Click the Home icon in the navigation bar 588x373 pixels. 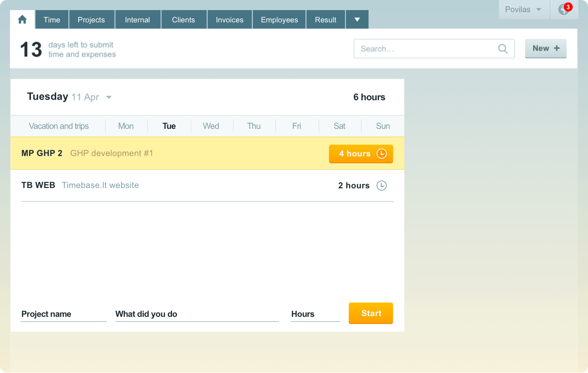coord(22,19)
